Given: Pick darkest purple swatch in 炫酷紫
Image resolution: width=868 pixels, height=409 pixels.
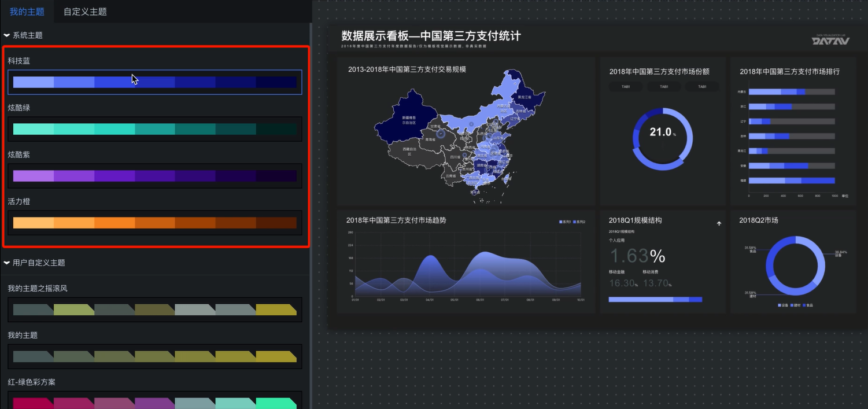Looking at the screenshot, I should tap(276, 176).
